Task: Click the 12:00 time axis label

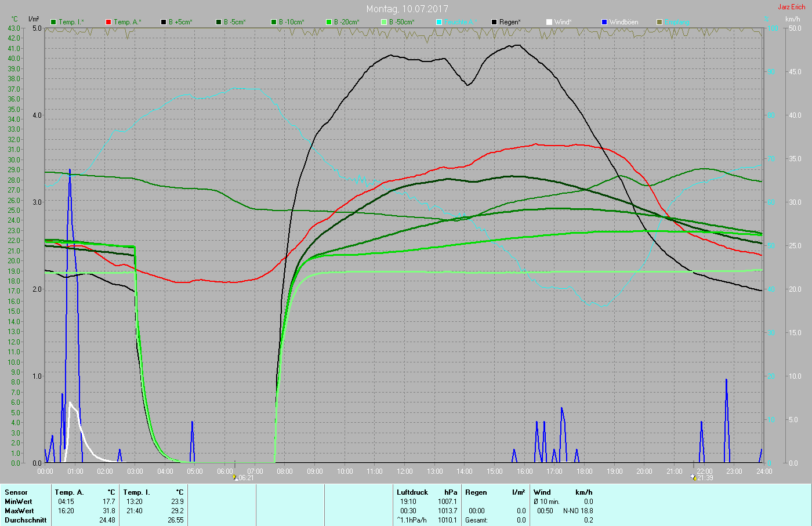Action: (x=405, y=471)
